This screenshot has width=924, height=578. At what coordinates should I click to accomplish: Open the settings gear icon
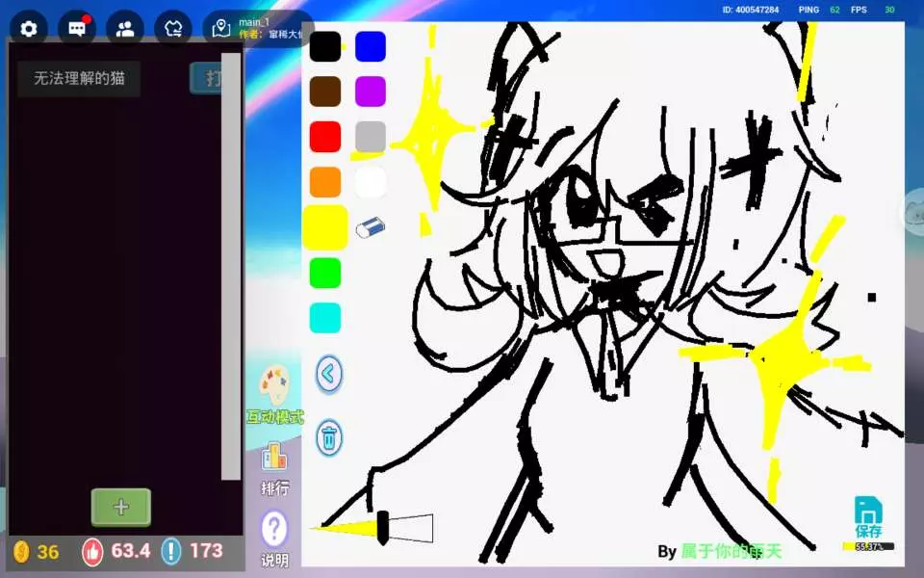(x=28, y=28)
